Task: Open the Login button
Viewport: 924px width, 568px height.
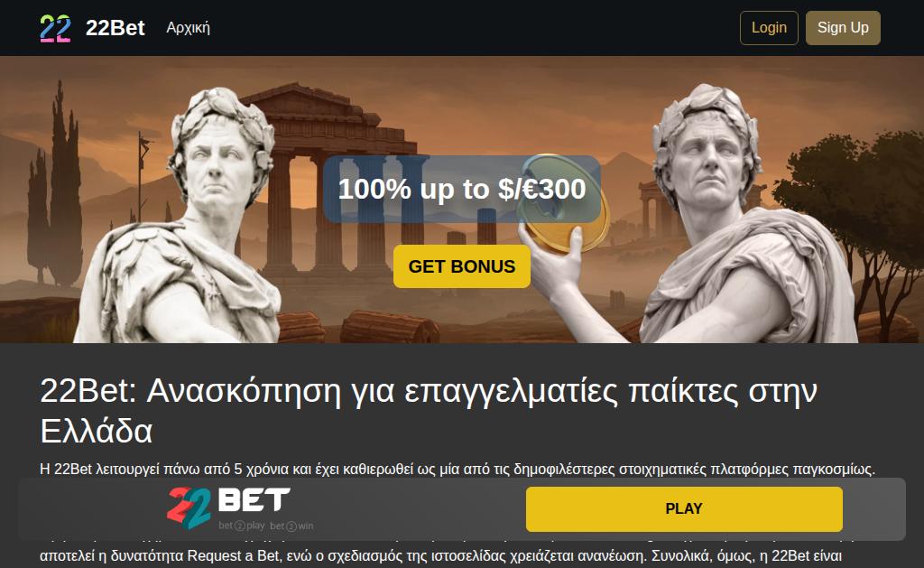Action: click(769, 28)
